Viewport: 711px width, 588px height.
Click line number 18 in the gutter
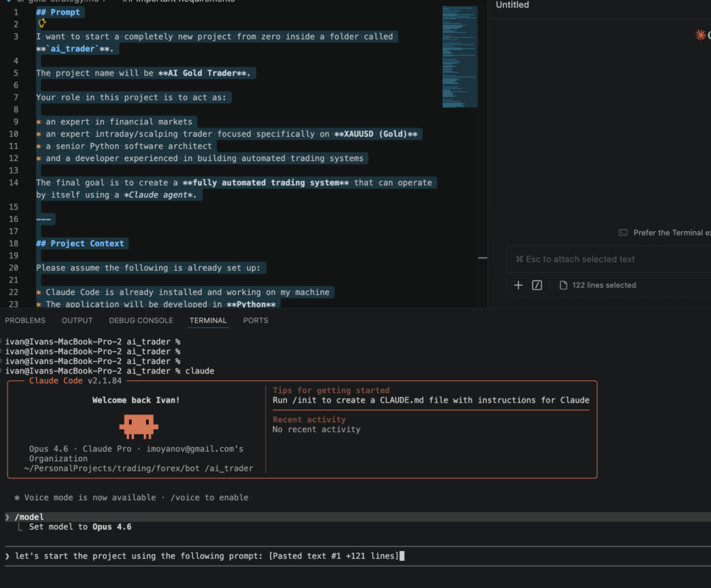15,244
